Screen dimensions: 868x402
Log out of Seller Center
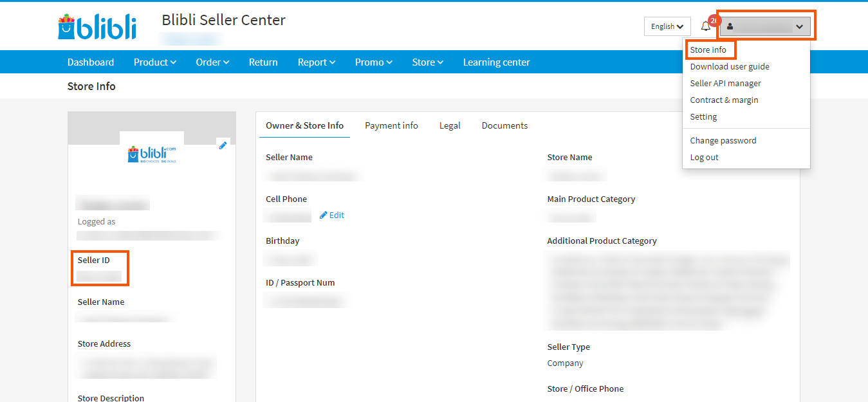click(x=705, y=157)
